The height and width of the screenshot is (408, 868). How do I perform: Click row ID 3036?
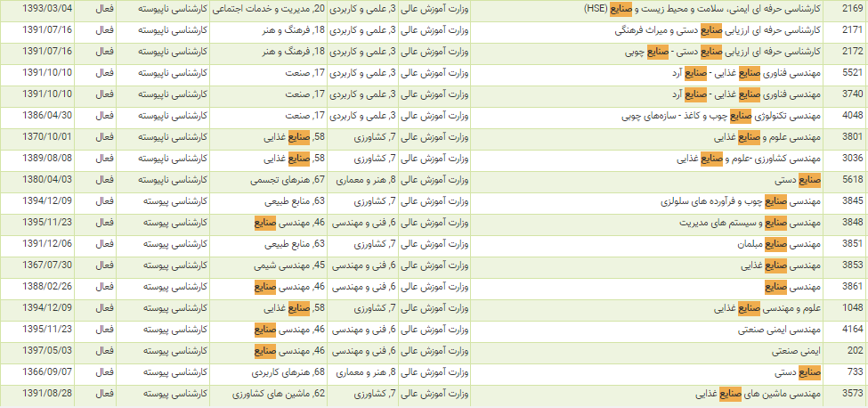coord(852,159)
